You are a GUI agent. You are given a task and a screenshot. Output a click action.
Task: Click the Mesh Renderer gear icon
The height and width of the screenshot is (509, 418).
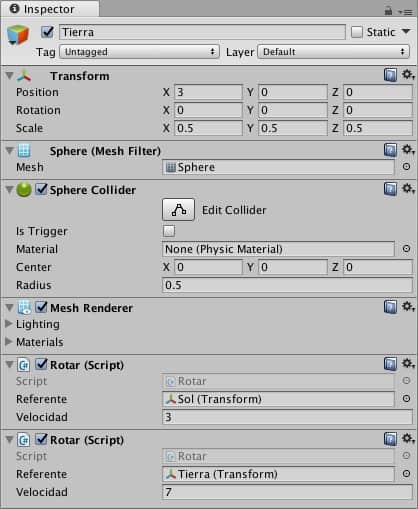click(408, 307)
